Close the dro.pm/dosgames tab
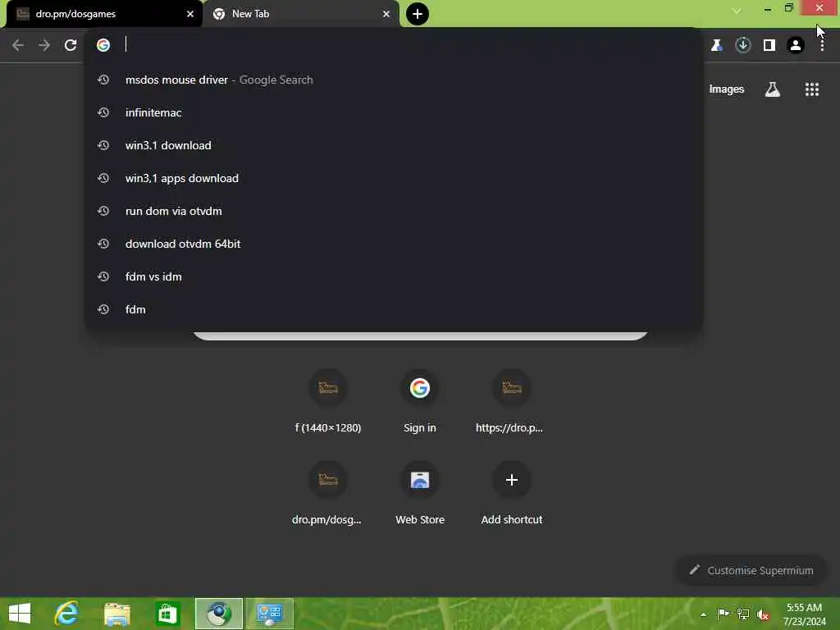The width and height of the screenshot is (840, 630). [190, 14]
